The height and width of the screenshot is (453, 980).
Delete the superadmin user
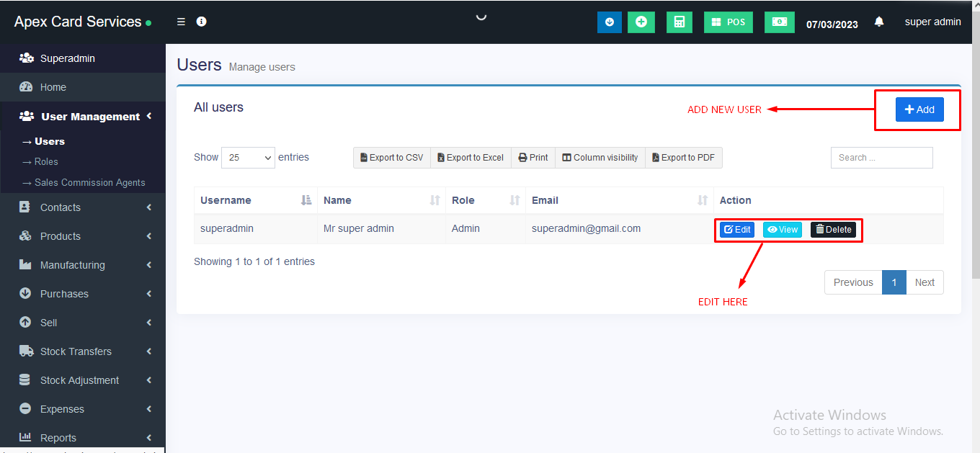[x=833, y=230]
